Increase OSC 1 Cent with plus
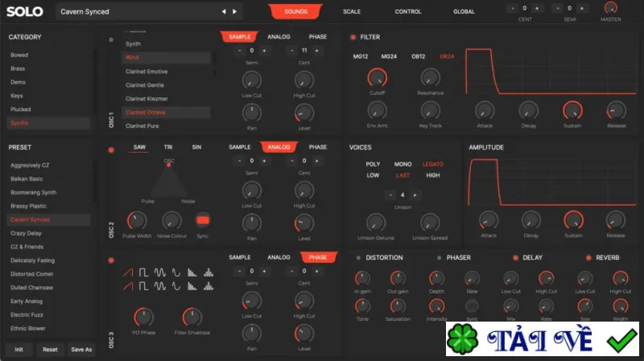The image size is (644, 361). point(316,51)
